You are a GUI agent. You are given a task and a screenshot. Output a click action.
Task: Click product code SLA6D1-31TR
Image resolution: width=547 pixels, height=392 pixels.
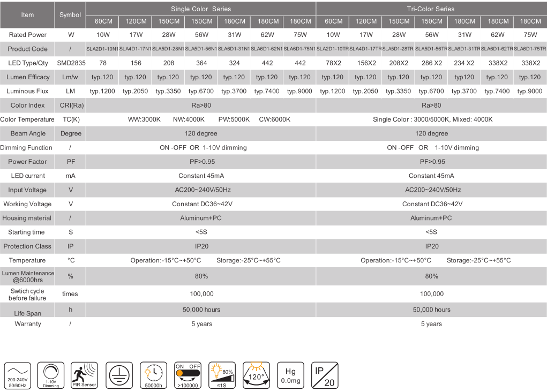[464, 49]
